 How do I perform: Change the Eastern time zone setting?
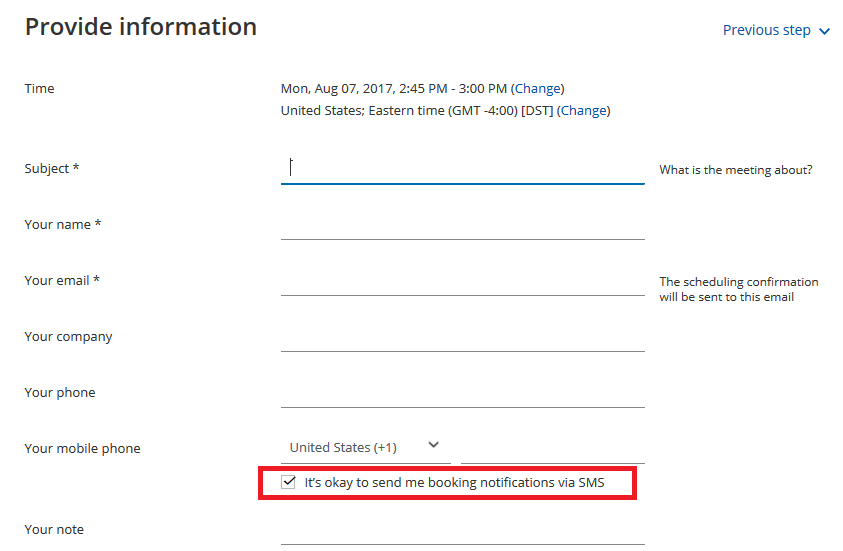tap(584, 111)
